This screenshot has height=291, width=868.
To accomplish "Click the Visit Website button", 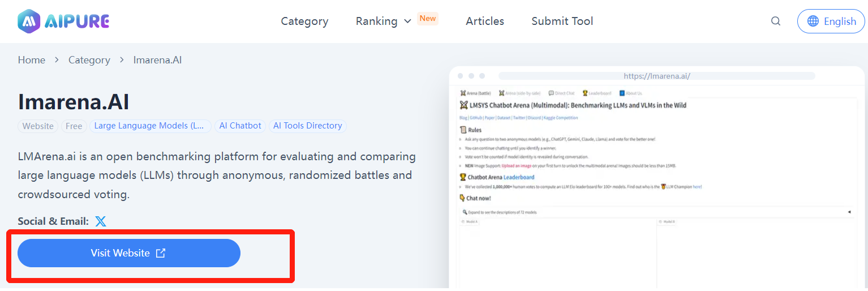I will coord(129,253).
